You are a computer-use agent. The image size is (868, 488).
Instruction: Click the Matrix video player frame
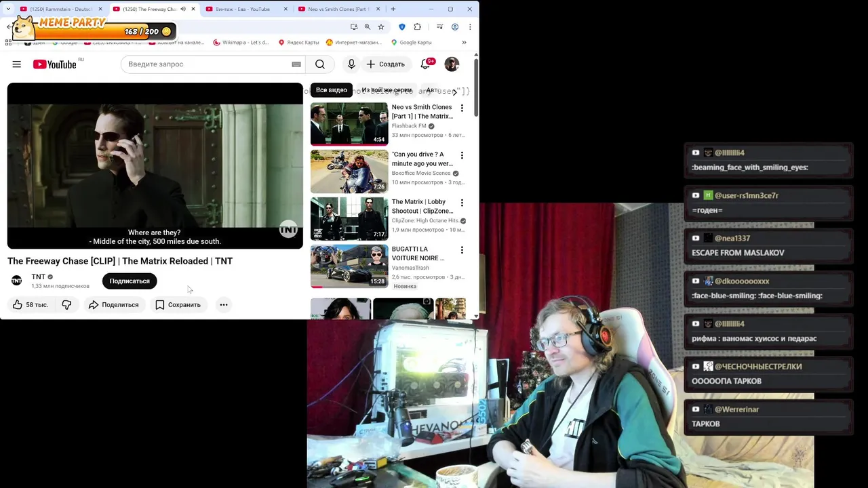155,166
